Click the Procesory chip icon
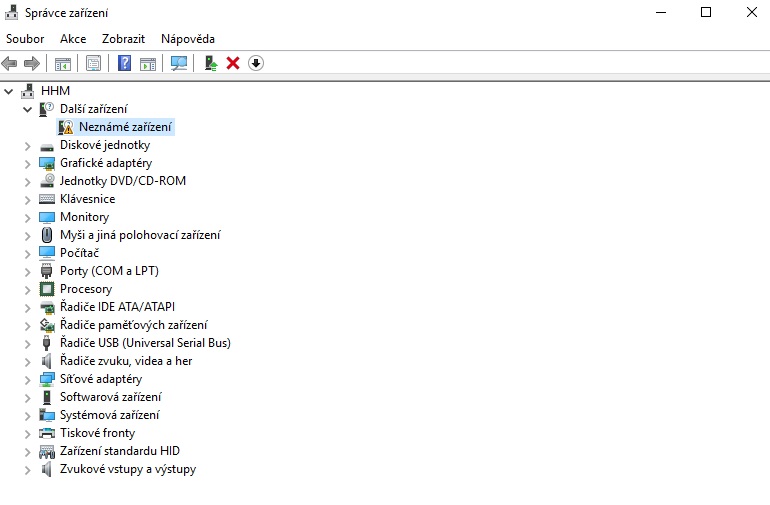Screen dimensions: 770x505 click(x=47, y=289)
